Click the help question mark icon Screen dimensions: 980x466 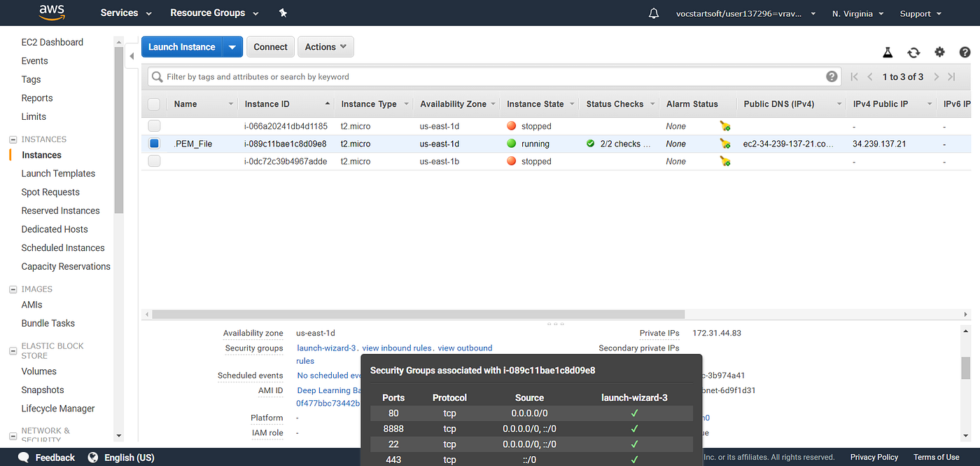[965, 52]
